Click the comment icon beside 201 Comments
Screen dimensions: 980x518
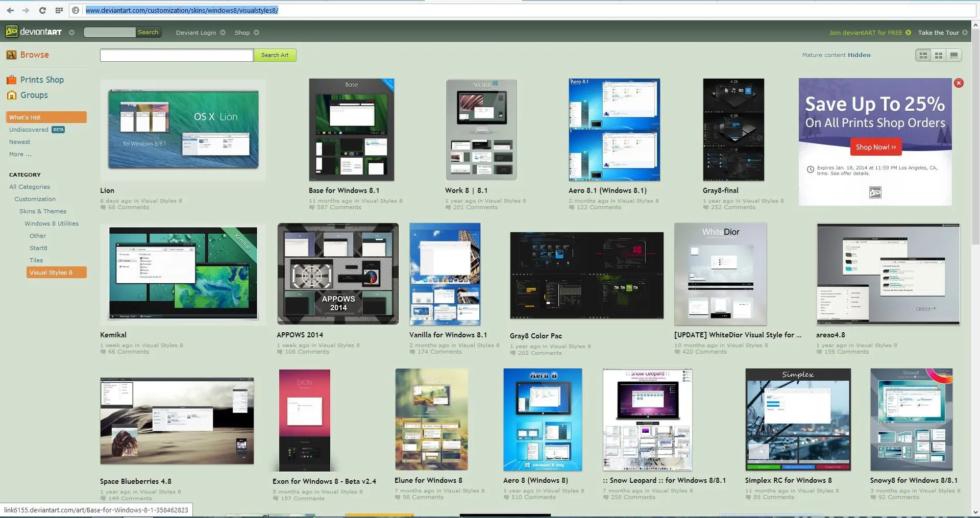[x=448, y=208]
